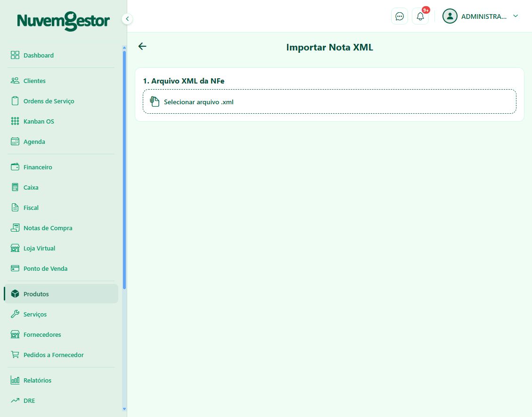Open Clientes menu item
Viewport: 532px width, 417px height.
(x=61, y=81)
